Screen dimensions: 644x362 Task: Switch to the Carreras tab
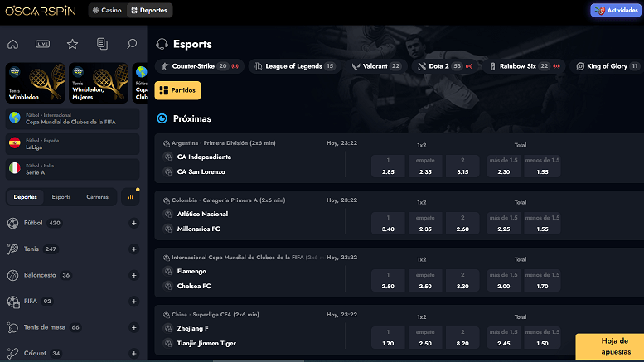pos(97,197)
